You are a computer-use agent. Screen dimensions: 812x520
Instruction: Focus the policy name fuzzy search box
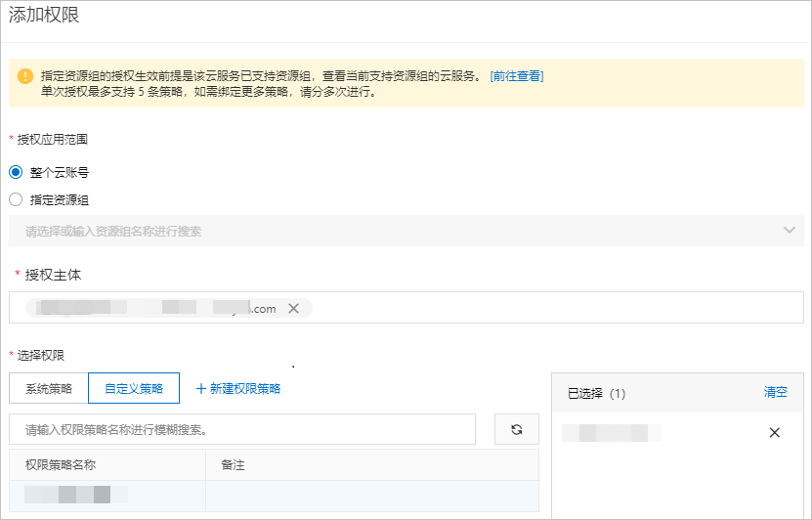pos(241,429)
